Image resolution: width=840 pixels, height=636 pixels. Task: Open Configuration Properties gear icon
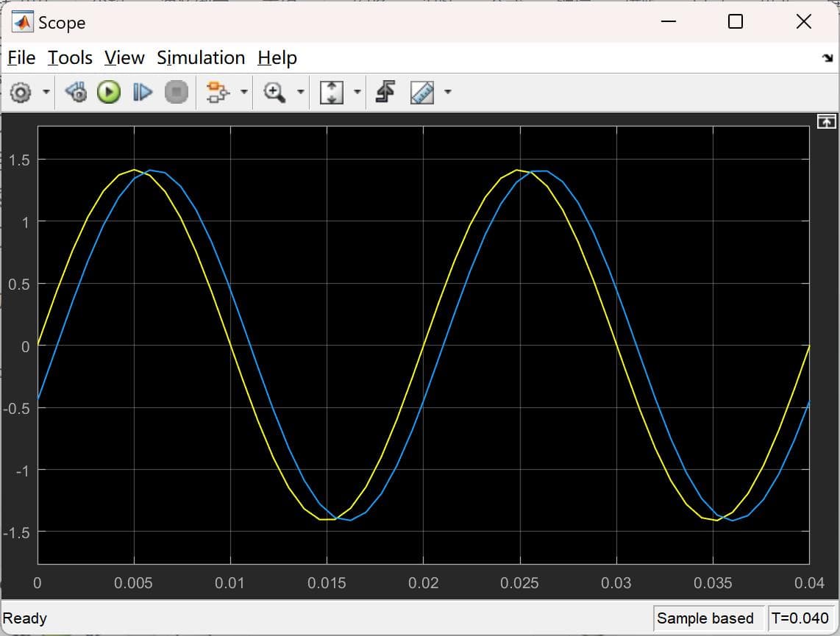(x=21, y=93)
